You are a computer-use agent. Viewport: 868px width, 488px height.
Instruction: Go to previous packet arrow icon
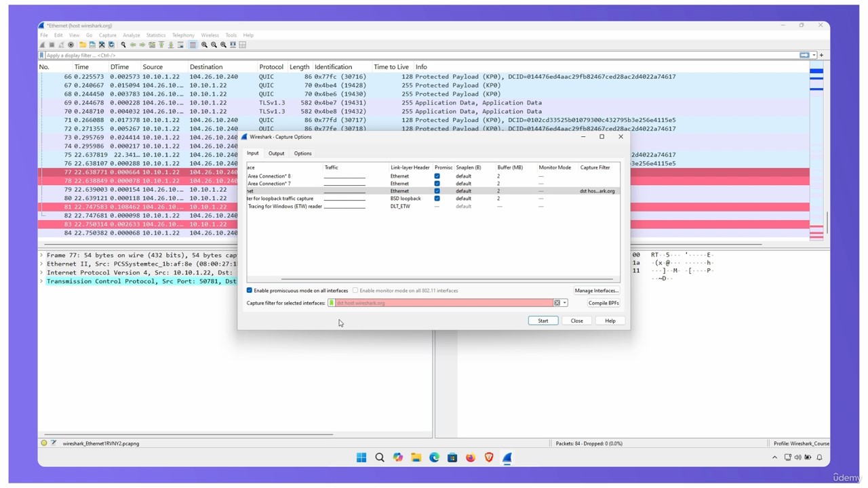(x=133, y=45)
